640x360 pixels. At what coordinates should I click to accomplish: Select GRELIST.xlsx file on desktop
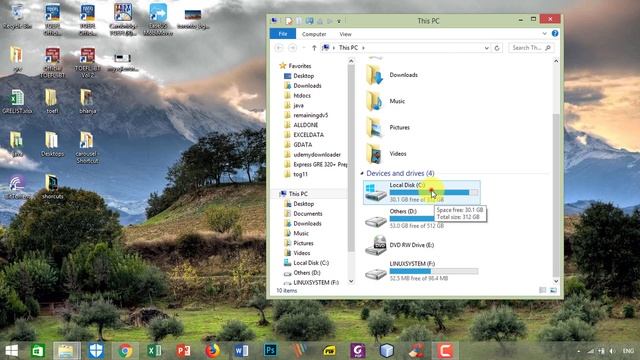click(x=17, y=102)
